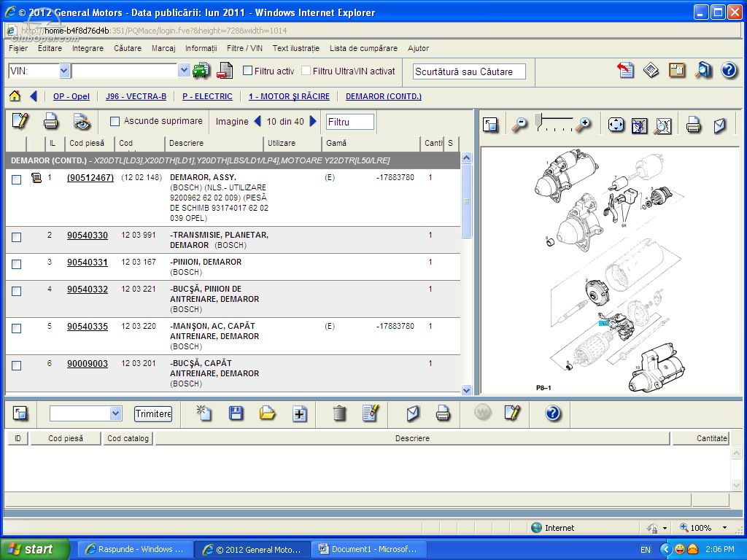The height and width of the screenshot is (560, 747).
Task: Check the box for part 90540335
Action: (x=16, y=329)
